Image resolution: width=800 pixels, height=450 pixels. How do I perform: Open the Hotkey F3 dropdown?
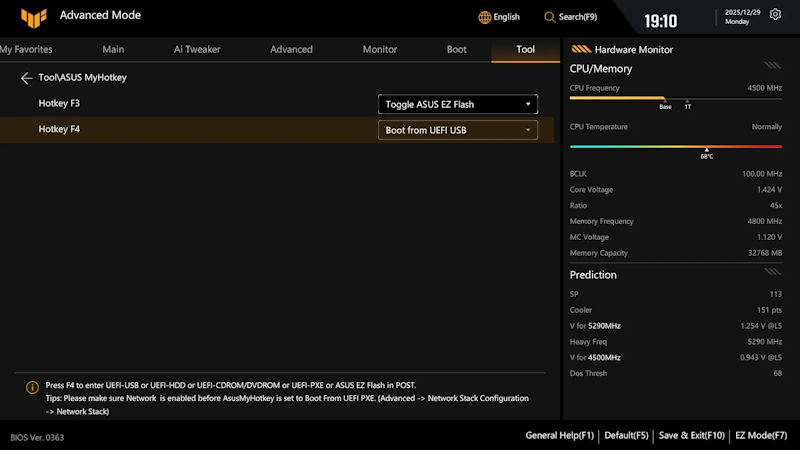pyautogui.click(x=458, y=104)
